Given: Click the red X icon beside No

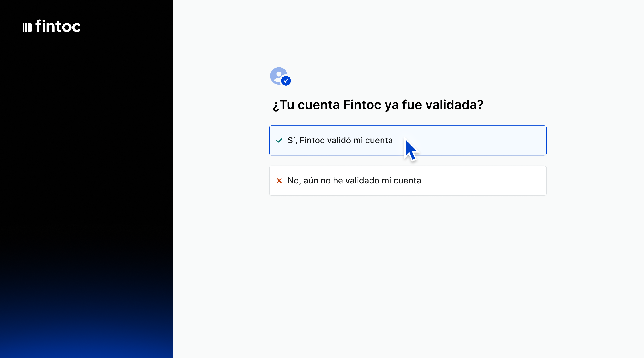Looking at the screenshot, I should click(279, 180).
